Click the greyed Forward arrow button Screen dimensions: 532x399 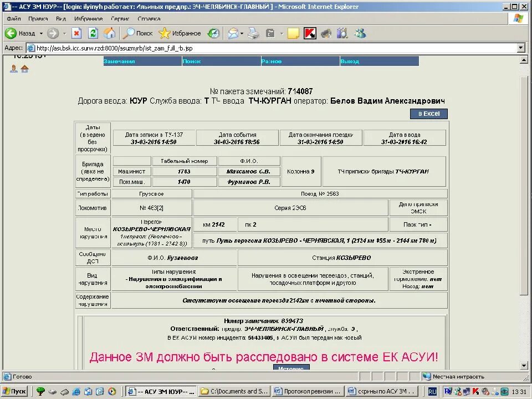point(53,33)
